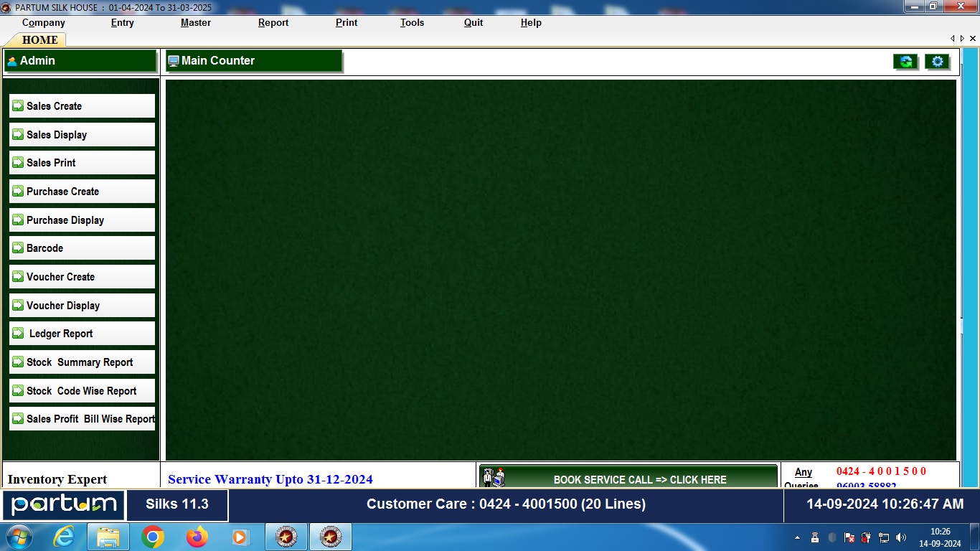Open the Windows Start button
The image size is (980, 551).
coord(18,537)
